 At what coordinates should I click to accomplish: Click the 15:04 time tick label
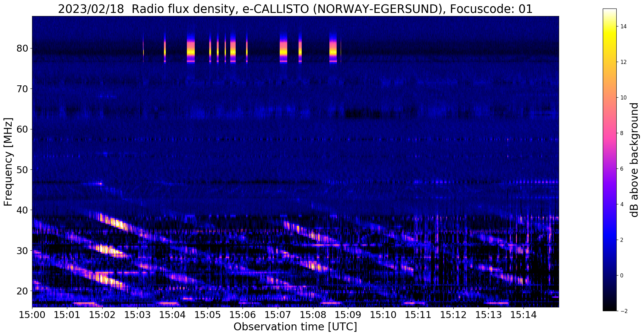click(x=172, y=315)
